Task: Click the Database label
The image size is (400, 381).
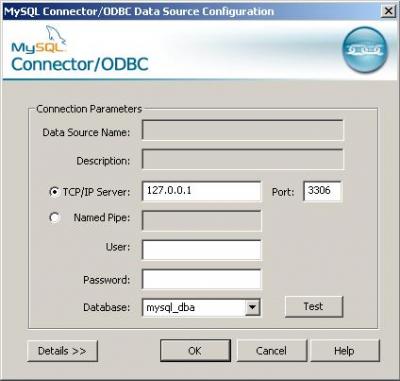Action: click(107, 307)
